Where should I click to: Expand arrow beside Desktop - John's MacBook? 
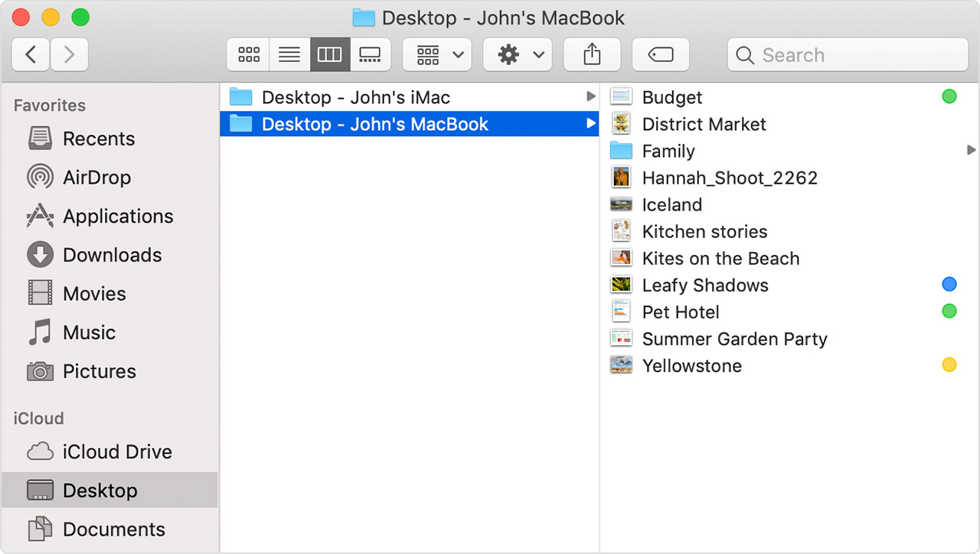590,123
